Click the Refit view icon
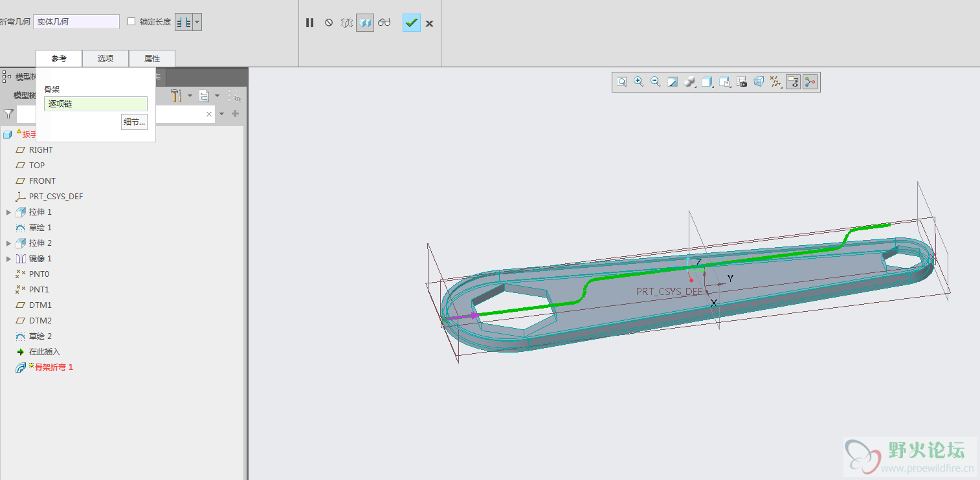The height and width of the screenshot is (480, 980). (622, 82)
